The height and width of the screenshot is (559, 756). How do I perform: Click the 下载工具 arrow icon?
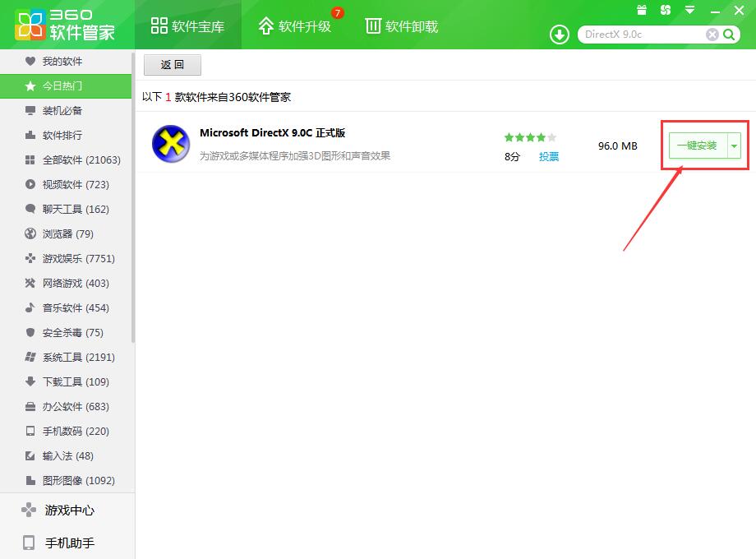click(x=30, y=381)
